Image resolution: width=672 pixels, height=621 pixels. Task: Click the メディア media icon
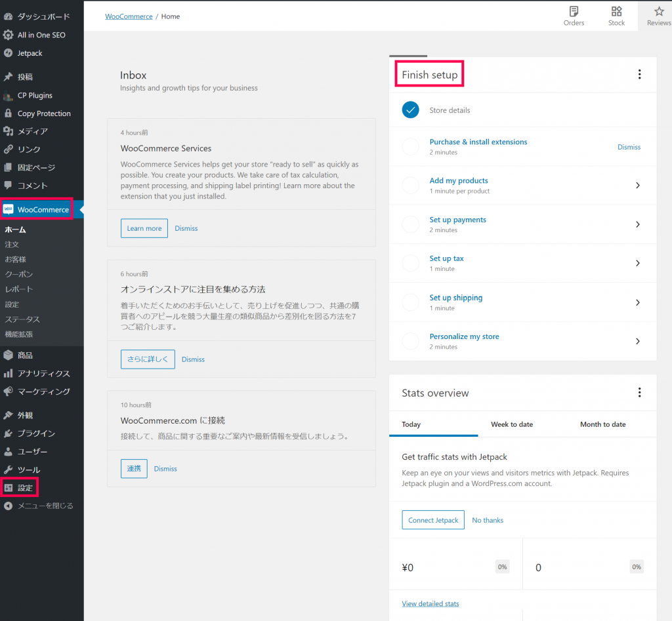tap(8, 131)
